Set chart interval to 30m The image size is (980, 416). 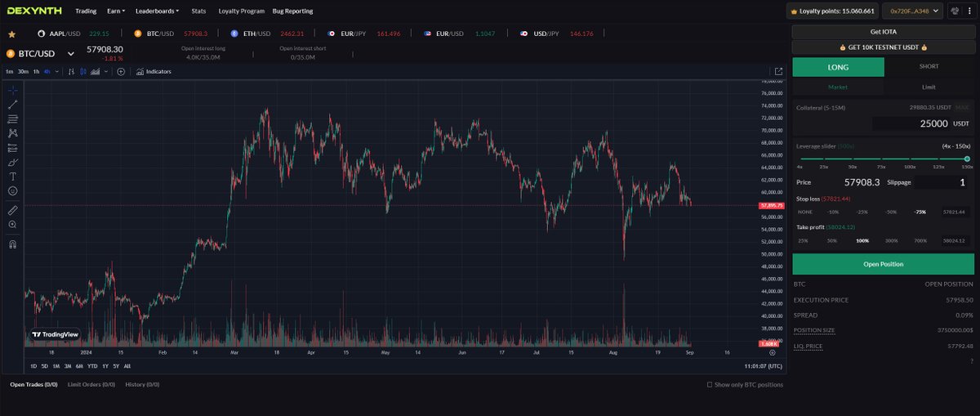click(x=23, y=72)
